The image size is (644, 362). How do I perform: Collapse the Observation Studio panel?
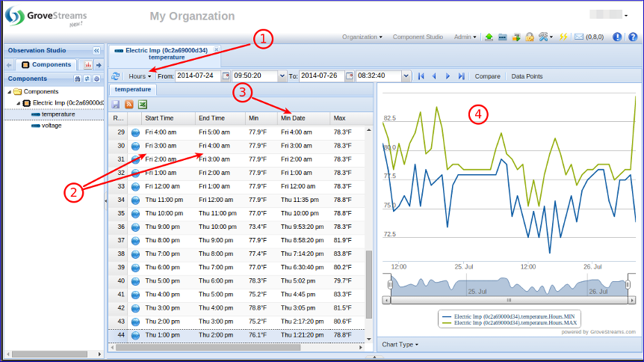[96, 51]
